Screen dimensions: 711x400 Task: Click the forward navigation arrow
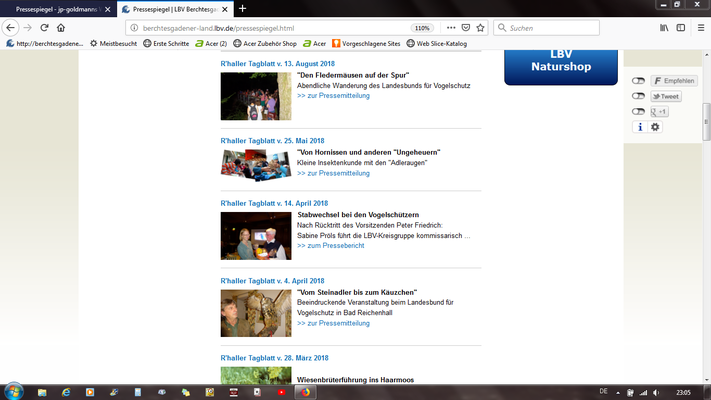[x=28, y=28]
